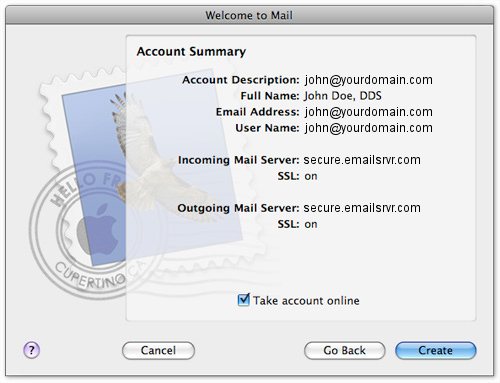
Task: Click SSL on value under Incoming Mail Server
Action: click(x=311, y=176)
